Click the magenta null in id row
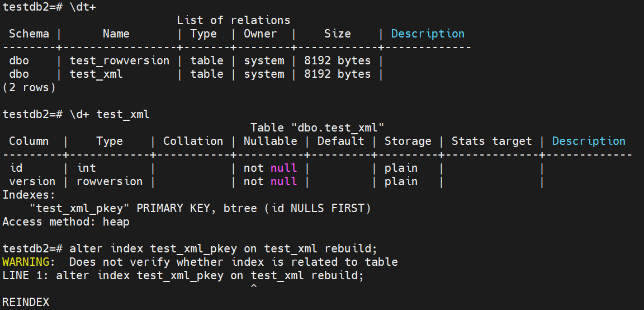The width and height of the screenshot is (644, 310). 283,168
